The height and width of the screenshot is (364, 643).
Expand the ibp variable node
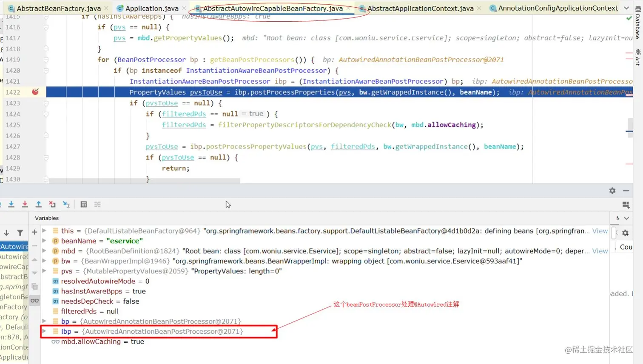44,331
